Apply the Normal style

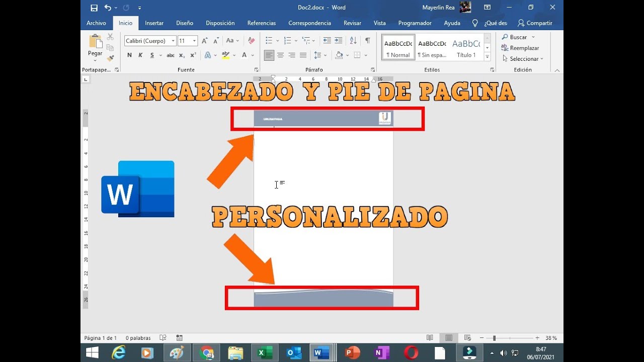click(x=398, y=47)
